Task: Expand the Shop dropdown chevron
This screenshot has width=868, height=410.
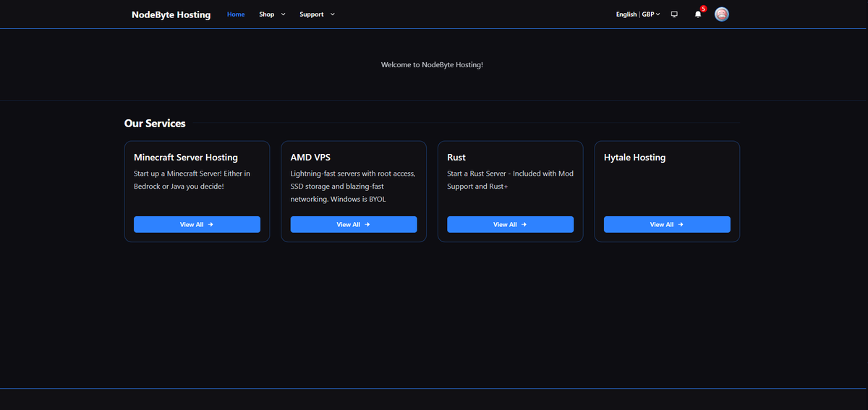Action: pos(283,14)
